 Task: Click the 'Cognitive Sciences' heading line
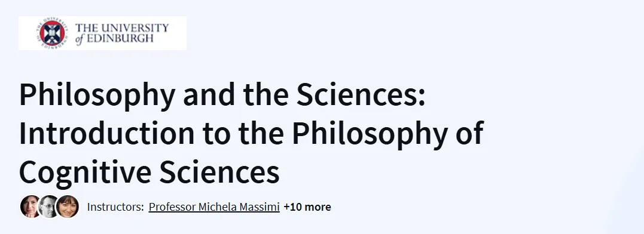point(149,171)
